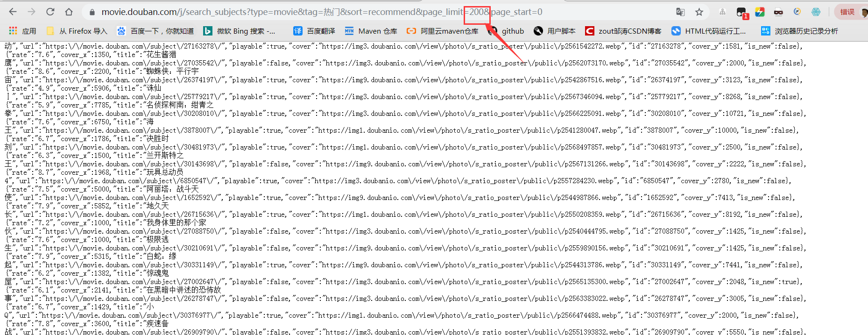Open the sitemap tree extension icon
This screenshot has height=335, width=868.
[x=722, y=12]
